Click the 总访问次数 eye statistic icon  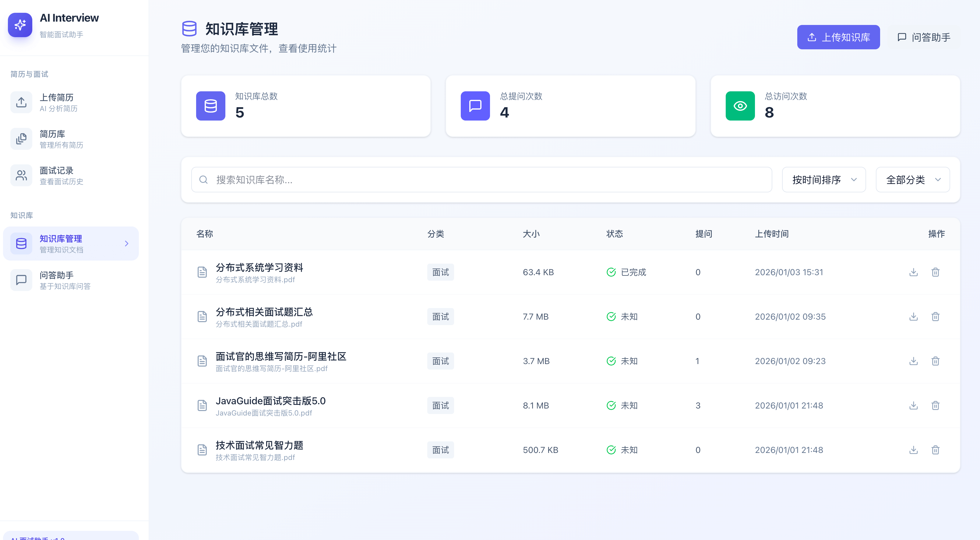click(x=739, y=106)
